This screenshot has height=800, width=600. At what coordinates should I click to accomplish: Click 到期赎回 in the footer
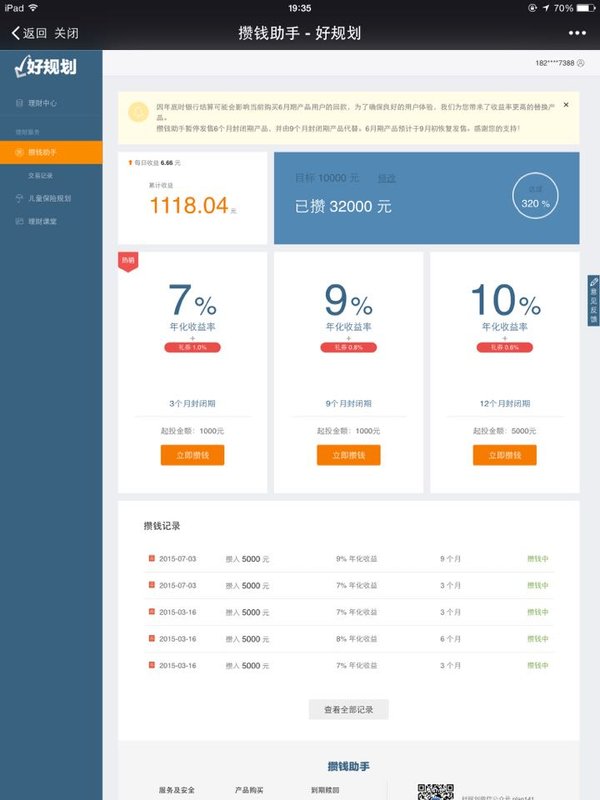pos(325,790)
